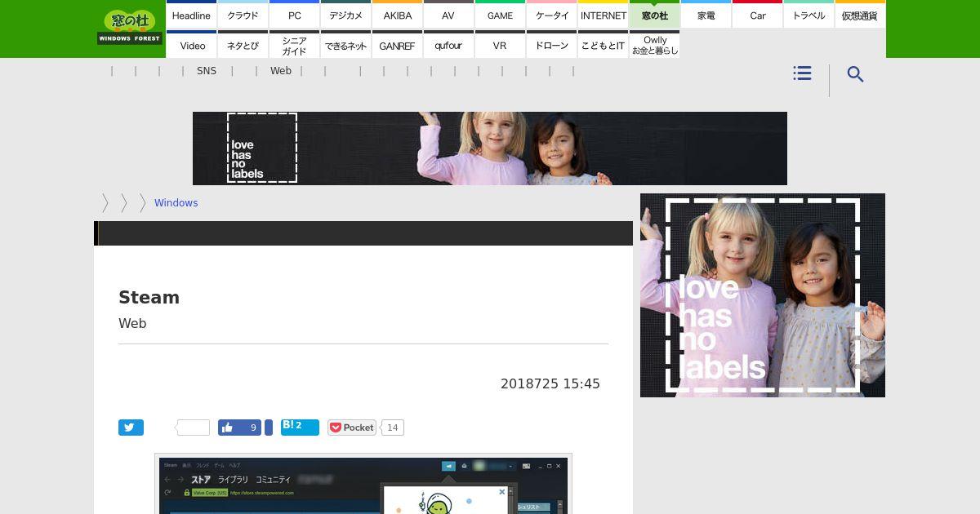Screen dimensions: 980x514
Task: Open the できるネット tab
Action: 345,45
